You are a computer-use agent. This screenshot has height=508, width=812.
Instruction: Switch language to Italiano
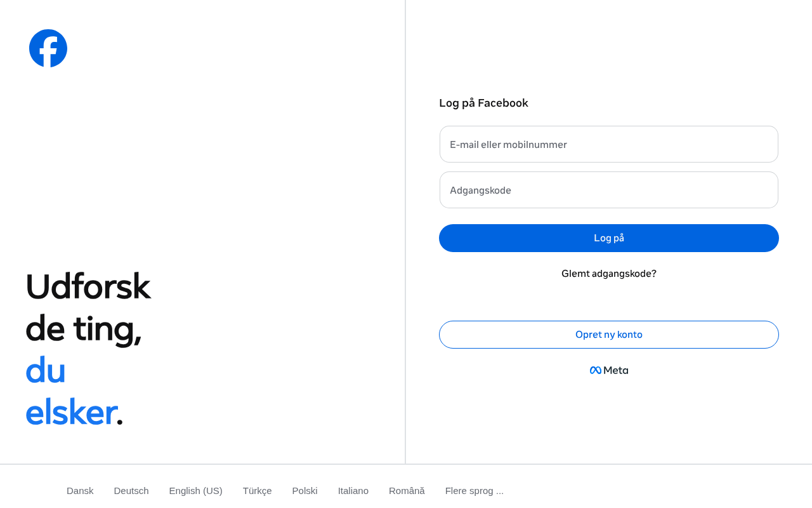[x=353, y=491]
